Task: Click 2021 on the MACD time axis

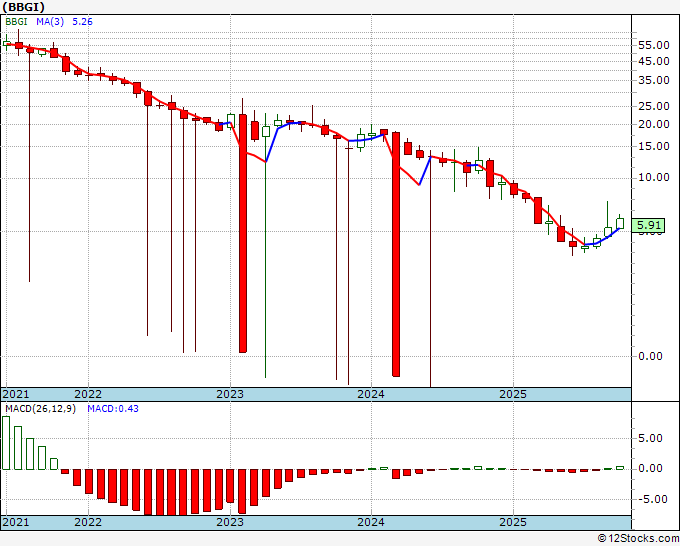Action: (x=16, y=522)
